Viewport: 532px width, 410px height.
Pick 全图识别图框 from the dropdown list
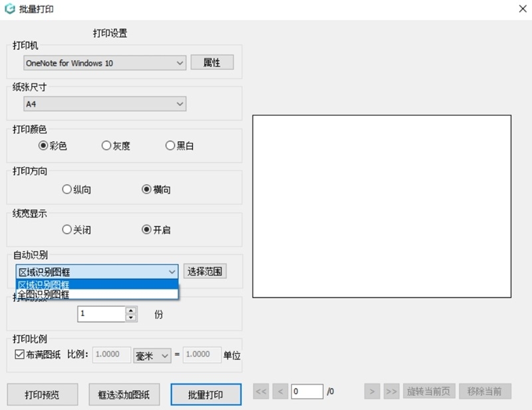coord(97,294)
